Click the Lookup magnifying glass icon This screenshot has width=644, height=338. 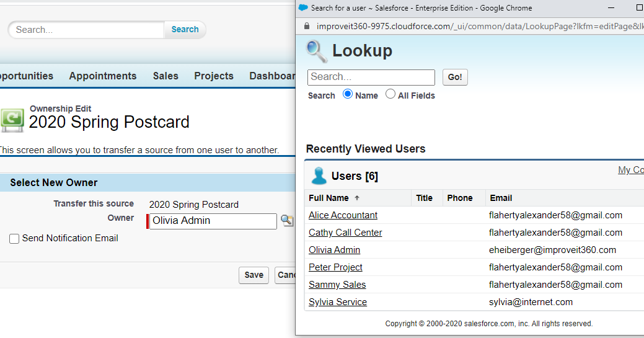coord(317,51)
